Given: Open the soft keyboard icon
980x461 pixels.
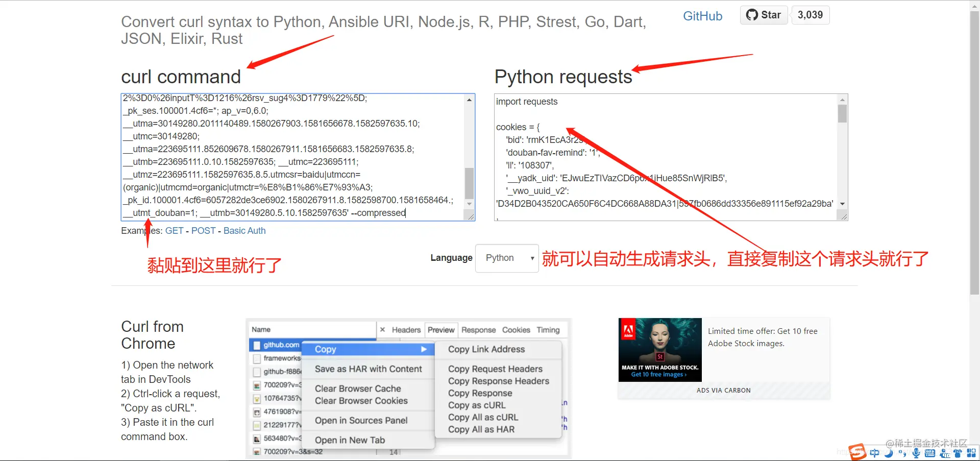Looking at the screenshot, I should (930, 453).
